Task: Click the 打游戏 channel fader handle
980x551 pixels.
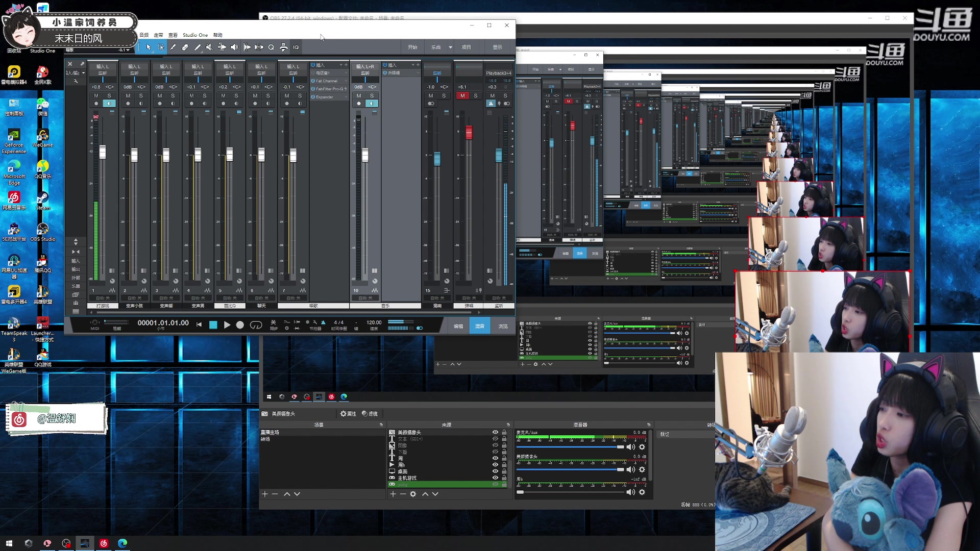Action: [x=103, y=152]
